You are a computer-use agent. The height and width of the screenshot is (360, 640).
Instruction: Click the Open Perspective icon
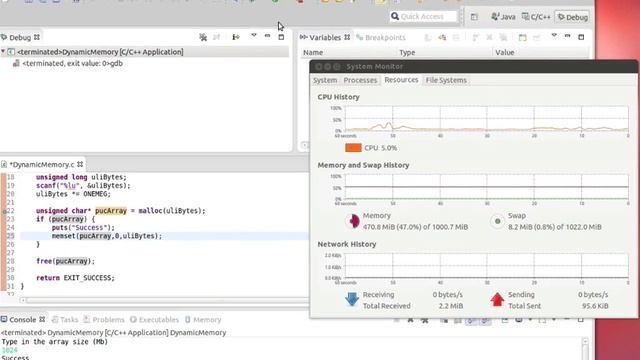474,17
